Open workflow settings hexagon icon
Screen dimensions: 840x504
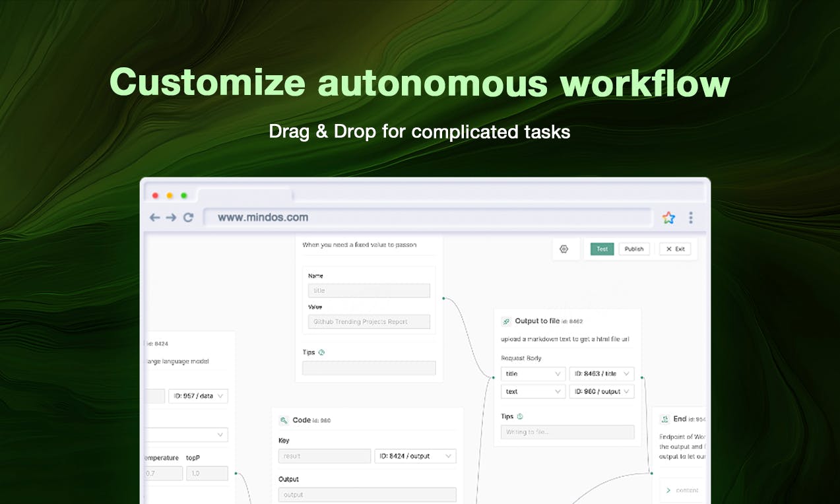point(564,249)
